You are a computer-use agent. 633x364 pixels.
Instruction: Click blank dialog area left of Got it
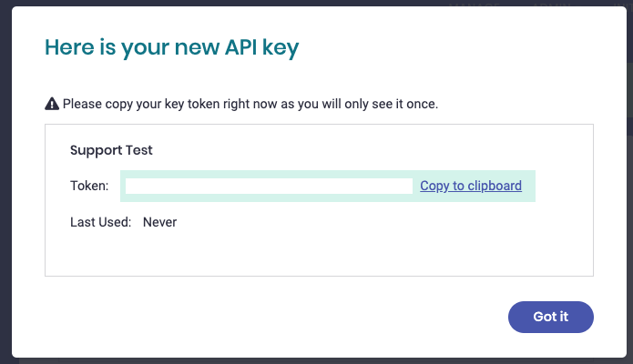(x=274, y=317)
